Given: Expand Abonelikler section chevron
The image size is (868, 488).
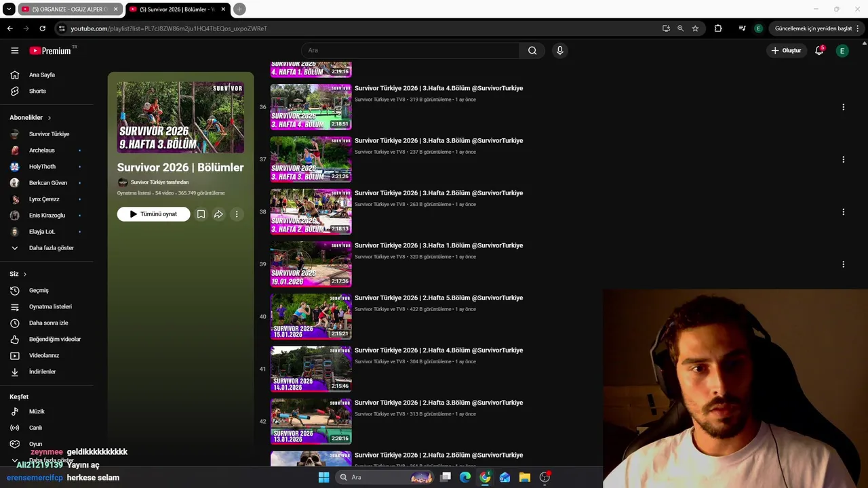Looking at the screenshot, I should click(49, 118).
